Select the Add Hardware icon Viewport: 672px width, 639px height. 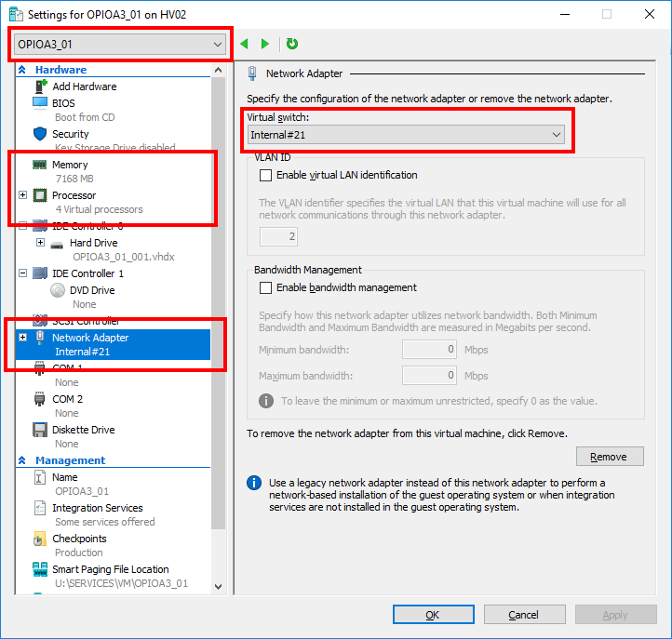[x=40, y=87]
